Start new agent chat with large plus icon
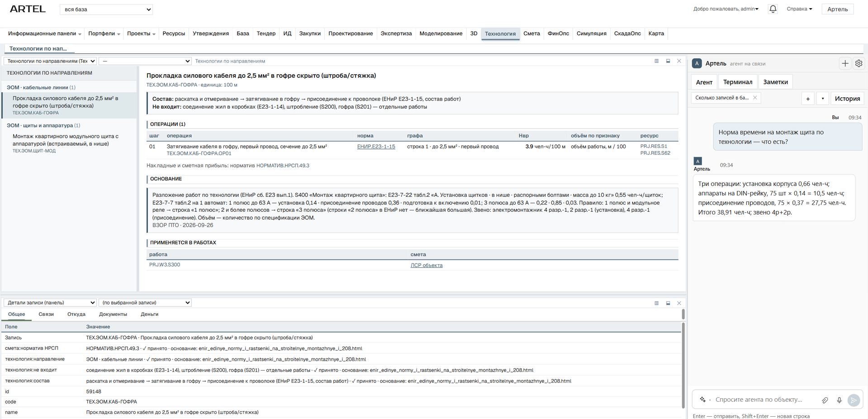The height and width of the screenshot is (419, 868). [x=845, y=64]
